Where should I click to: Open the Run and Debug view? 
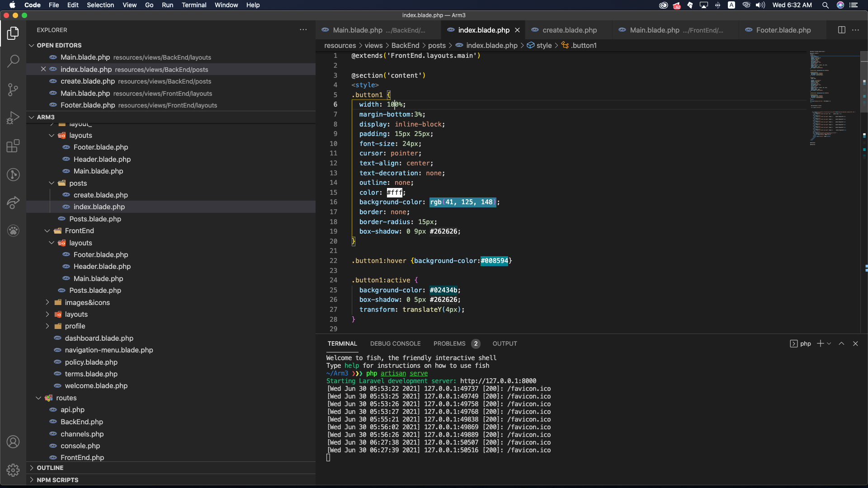tap(13, 117)
